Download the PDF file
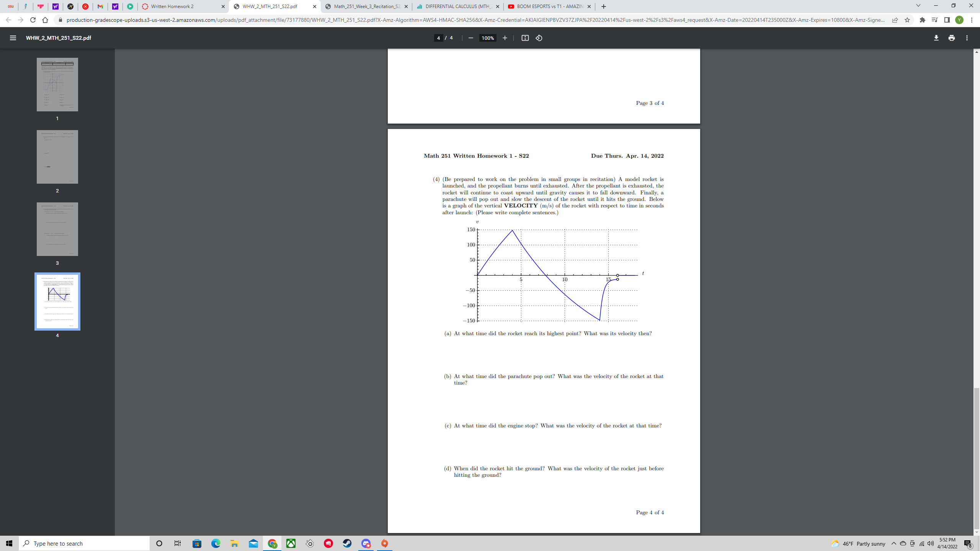The width and height of the screenshot is (980, 551). coord(936,38)
